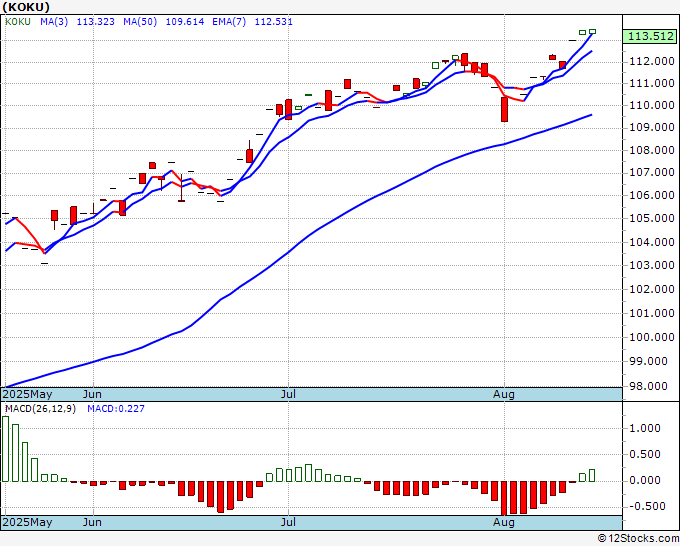
Task: Click the Aug label on price chart axis
Action: click(504, 394)
